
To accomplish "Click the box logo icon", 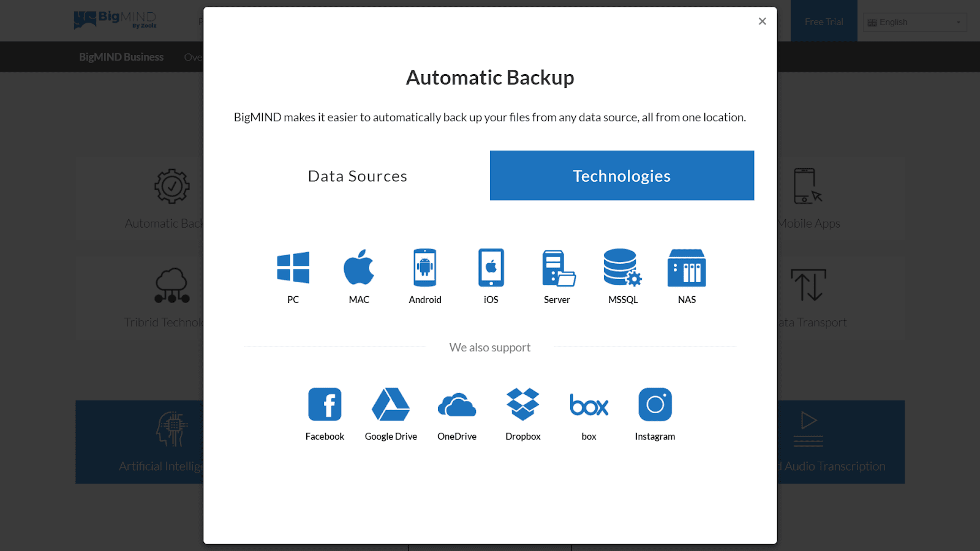I will click(x=589, y=405).
